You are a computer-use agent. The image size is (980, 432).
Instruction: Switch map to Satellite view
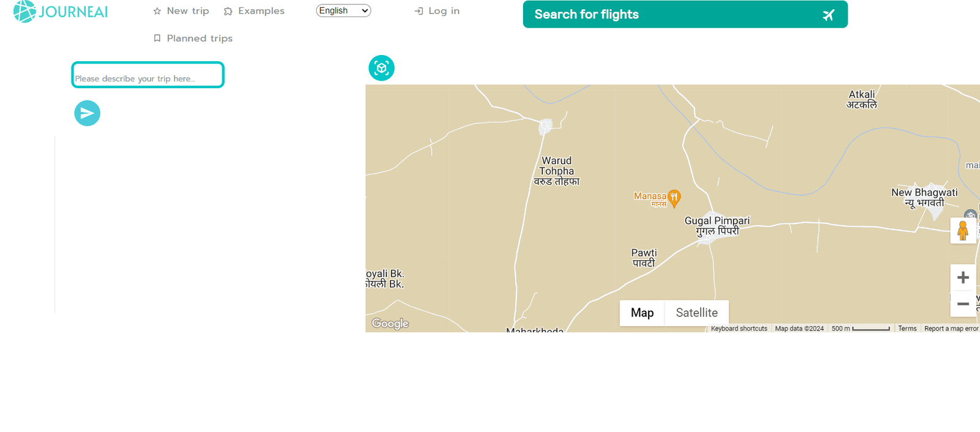(696, 313)
